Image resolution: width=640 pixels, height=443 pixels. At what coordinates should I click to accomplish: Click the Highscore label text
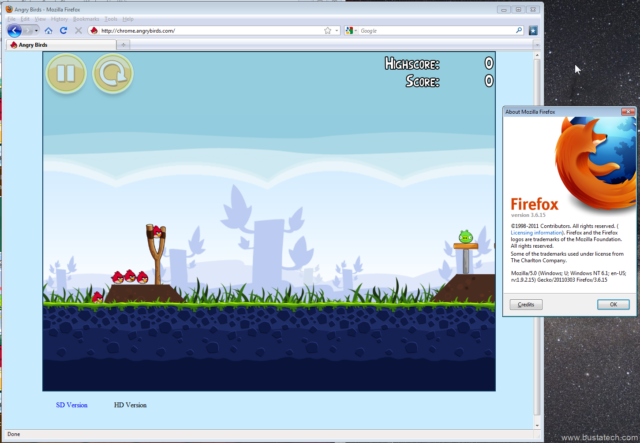[x=412, y=64]
